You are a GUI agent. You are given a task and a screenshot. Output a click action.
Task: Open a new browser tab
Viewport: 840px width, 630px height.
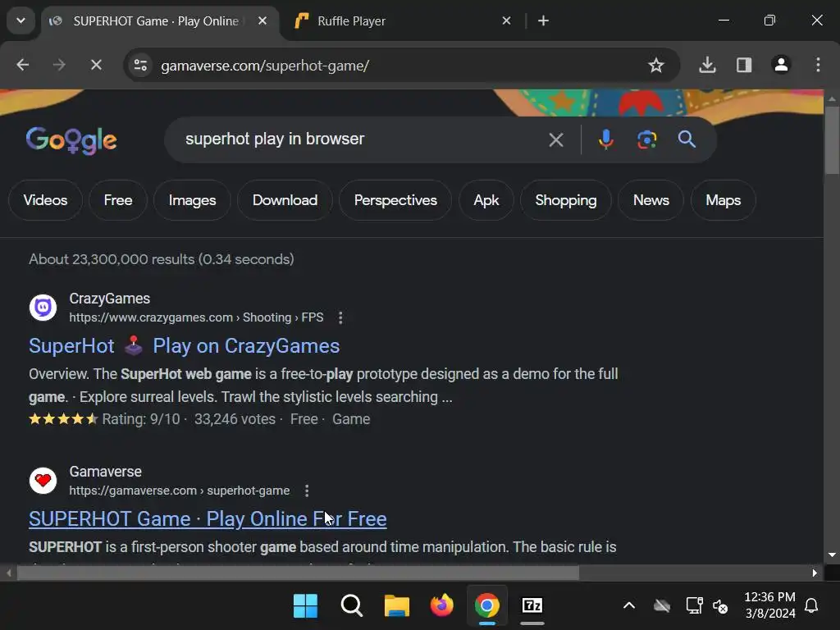(x=543, y=21)
